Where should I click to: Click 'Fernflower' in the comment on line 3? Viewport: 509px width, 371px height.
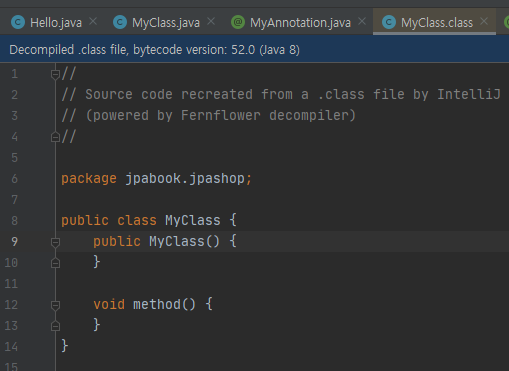coord(220,115)
